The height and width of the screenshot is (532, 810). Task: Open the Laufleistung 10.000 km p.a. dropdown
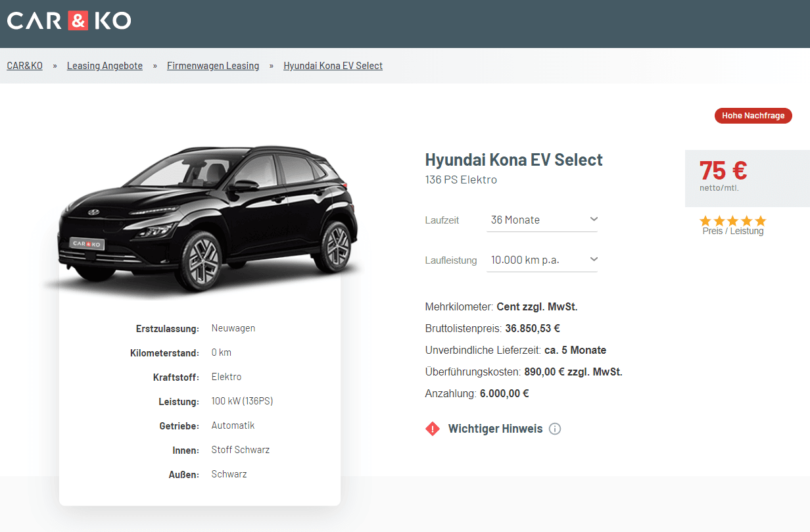(x=542, y=260)
